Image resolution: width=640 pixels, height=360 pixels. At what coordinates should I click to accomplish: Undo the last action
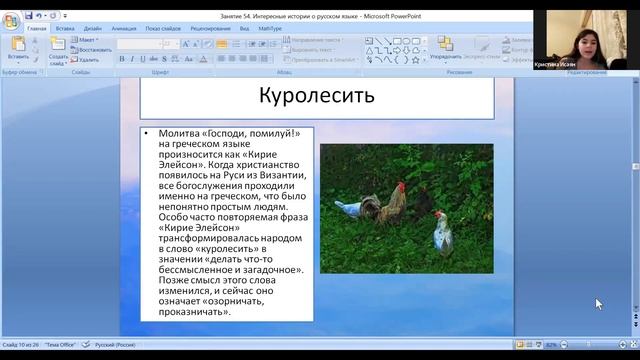coord(38,16)
